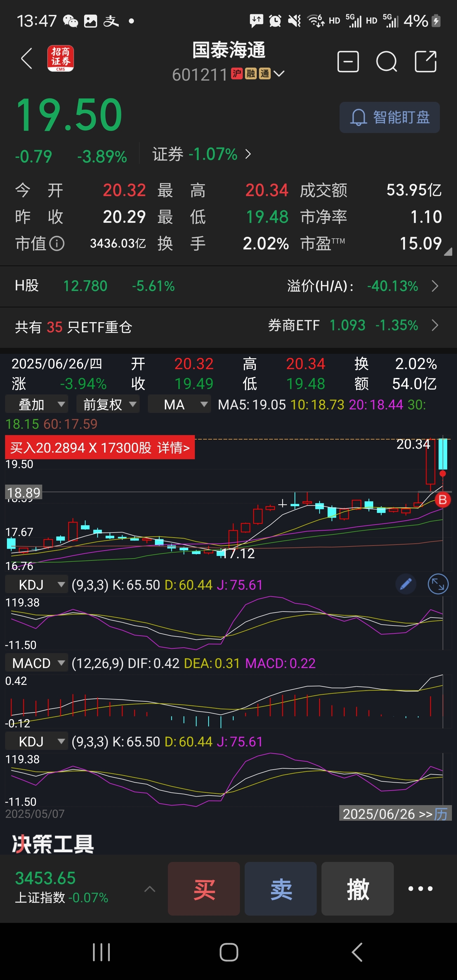Edit indicator parameters pencil icon
Viewport: 457px width, 980px height.
(x=406, y=584)
